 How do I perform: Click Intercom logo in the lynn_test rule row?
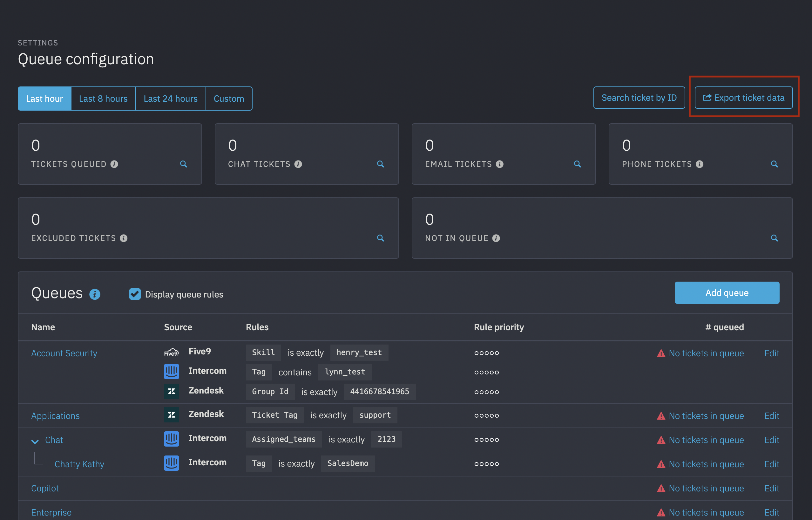[172, 372]
